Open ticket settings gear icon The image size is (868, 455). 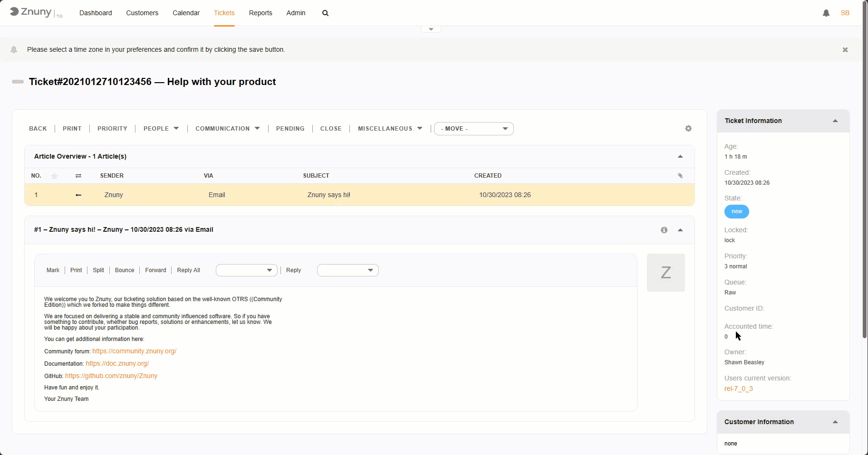(688, 129)
